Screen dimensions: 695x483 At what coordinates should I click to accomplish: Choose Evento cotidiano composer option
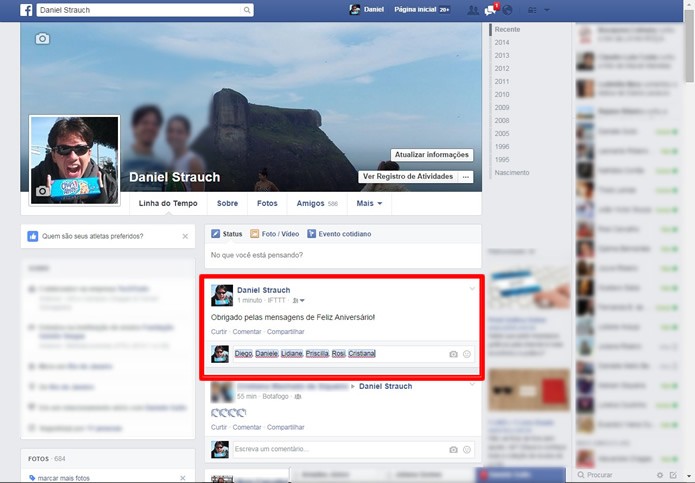[340, 234]
